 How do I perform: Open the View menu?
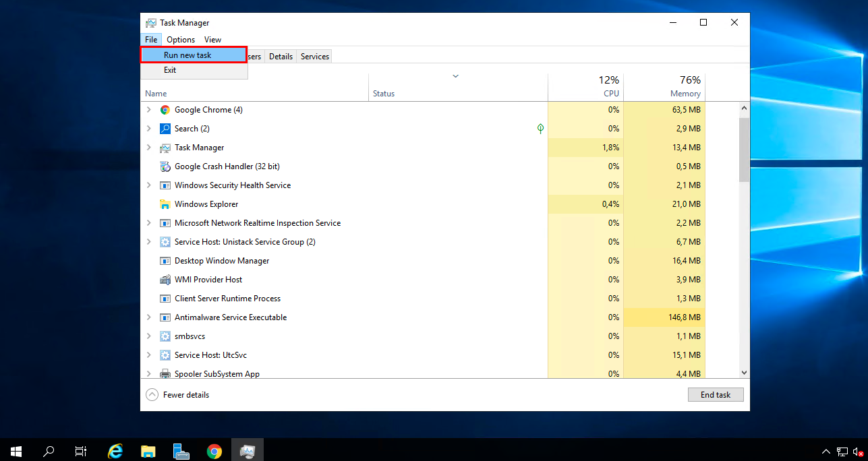click(x=213, y=40)
